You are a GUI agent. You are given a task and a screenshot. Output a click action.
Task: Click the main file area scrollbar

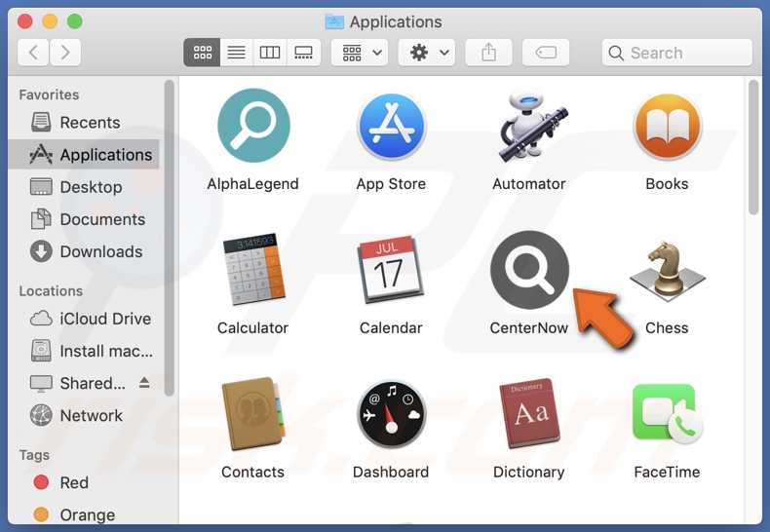(753, 147)
